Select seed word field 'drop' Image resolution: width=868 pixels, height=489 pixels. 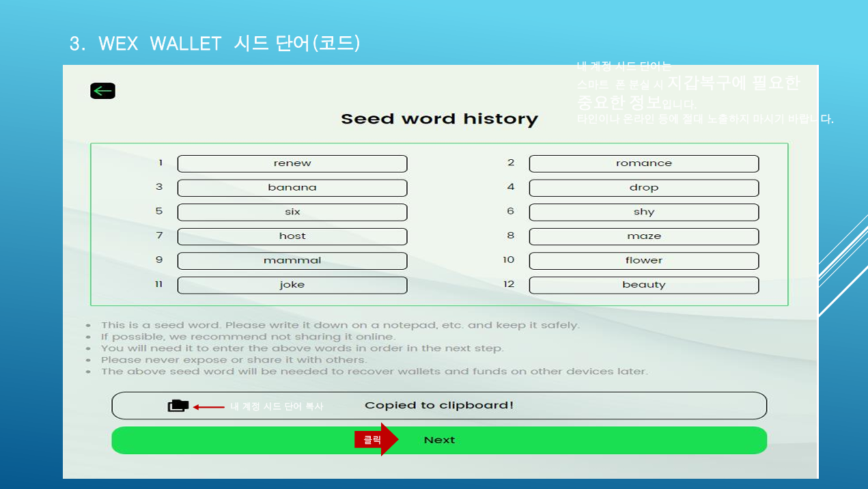tap(644, 188)
